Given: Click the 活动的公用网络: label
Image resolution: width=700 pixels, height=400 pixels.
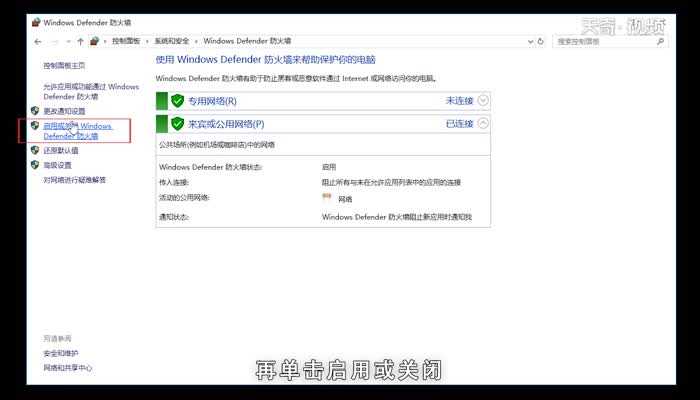Looking at the screenshot, I should click(x=184, y=197).
